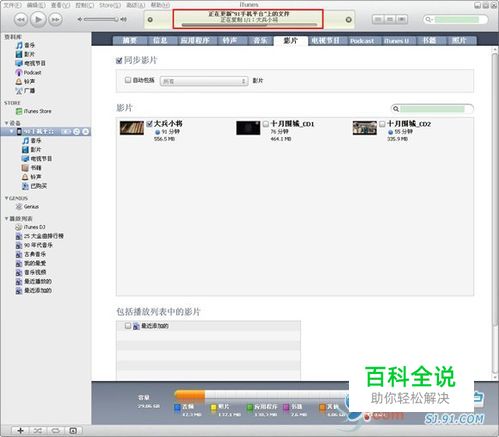This screenshot has width=499, height=437.
Task: Switch to the 音乐 (Music) tab
Action: pyautogui.click(x=260, y=41)
